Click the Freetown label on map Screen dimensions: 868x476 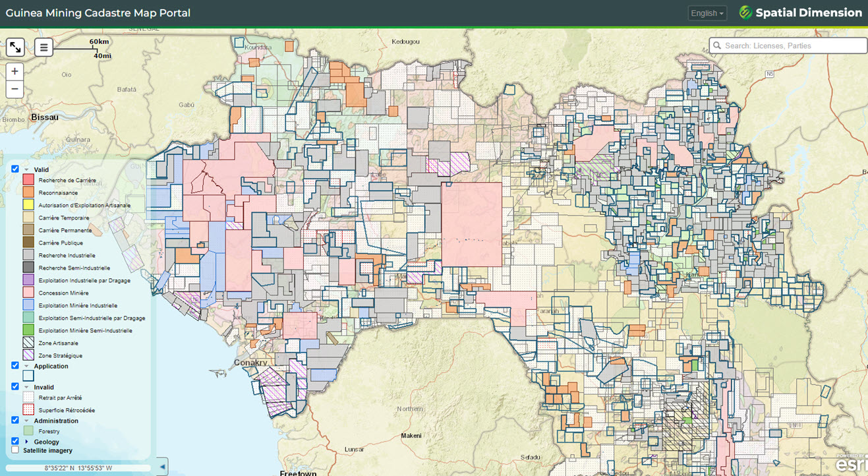pos(298,473)
